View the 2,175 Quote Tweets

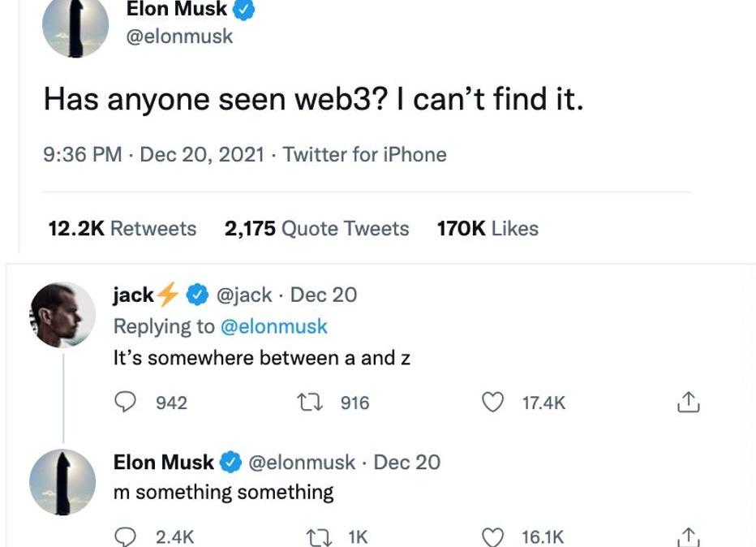(316, 229)
